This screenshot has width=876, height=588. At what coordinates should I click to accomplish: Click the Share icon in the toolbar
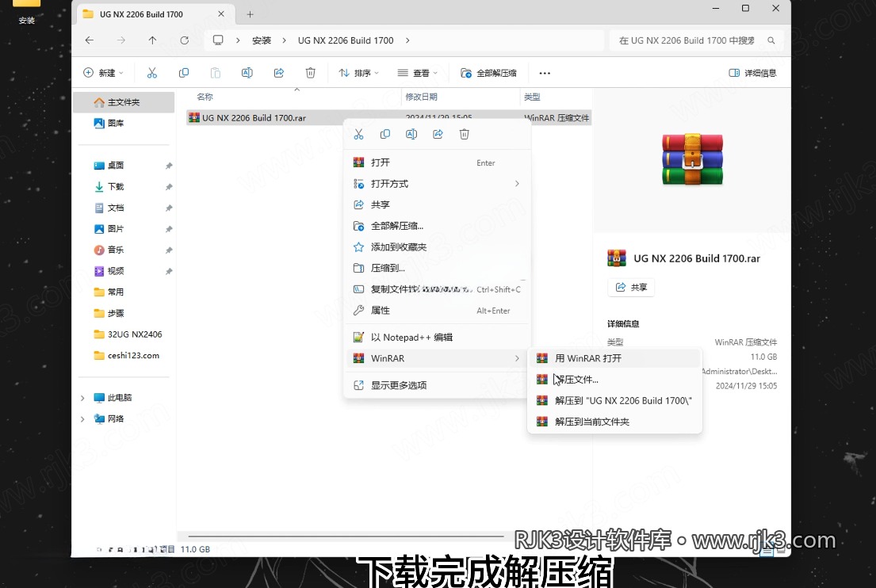click(279, 73)
